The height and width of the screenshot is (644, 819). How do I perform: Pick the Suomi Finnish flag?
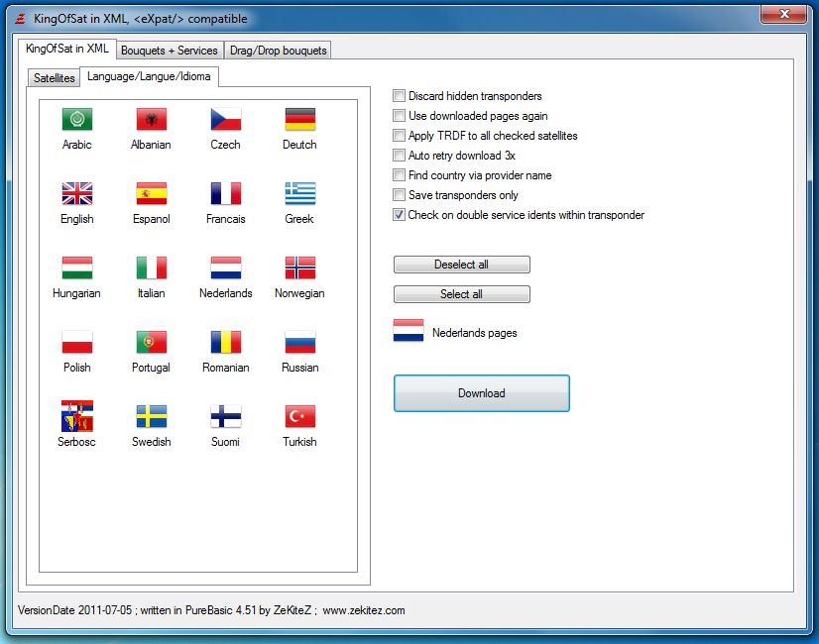(226, 416)
